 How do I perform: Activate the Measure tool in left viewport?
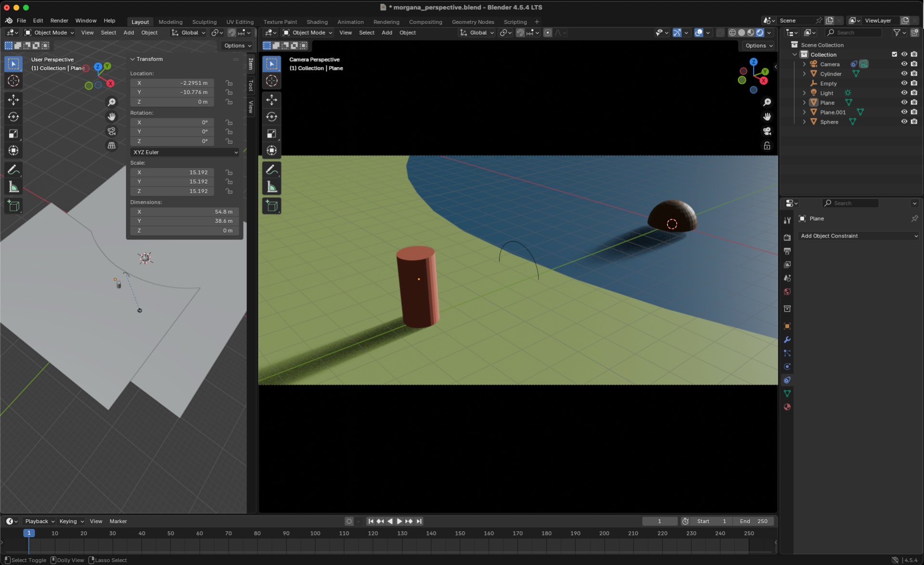(x=13, y=188)
